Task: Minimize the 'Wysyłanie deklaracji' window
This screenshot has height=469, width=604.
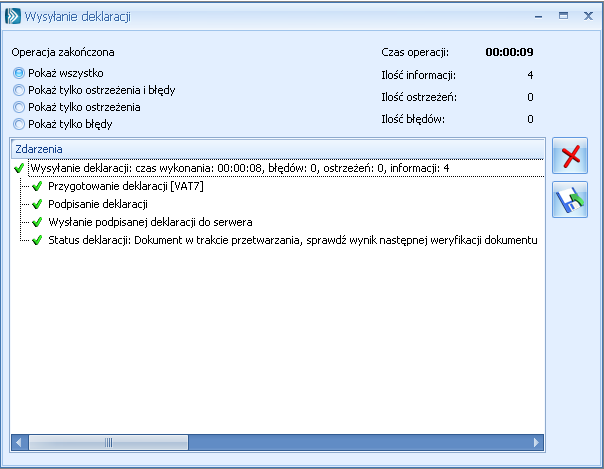Action: (x=539, y=17)
